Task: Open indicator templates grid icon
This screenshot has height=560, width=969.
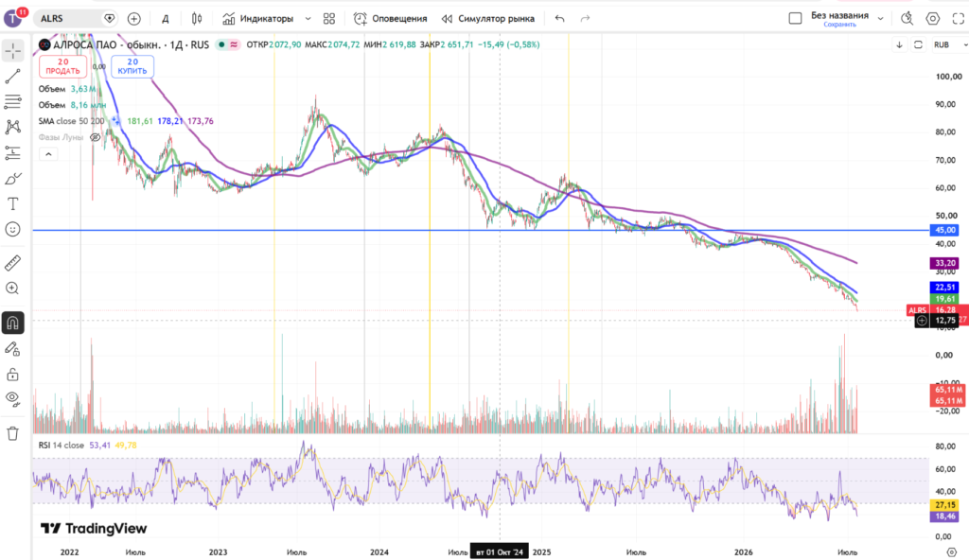Action: click(x=329, y=19)
